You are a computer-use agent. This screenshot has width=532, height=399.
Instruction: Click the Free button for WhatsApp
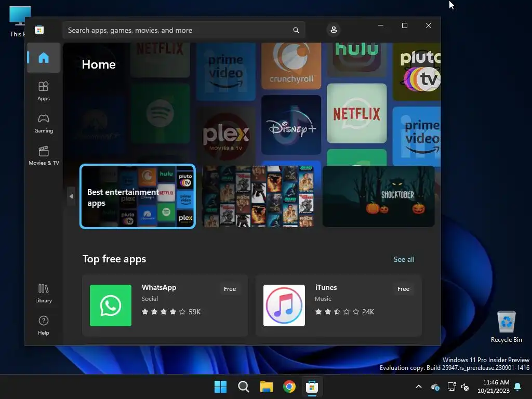[230, 289]
